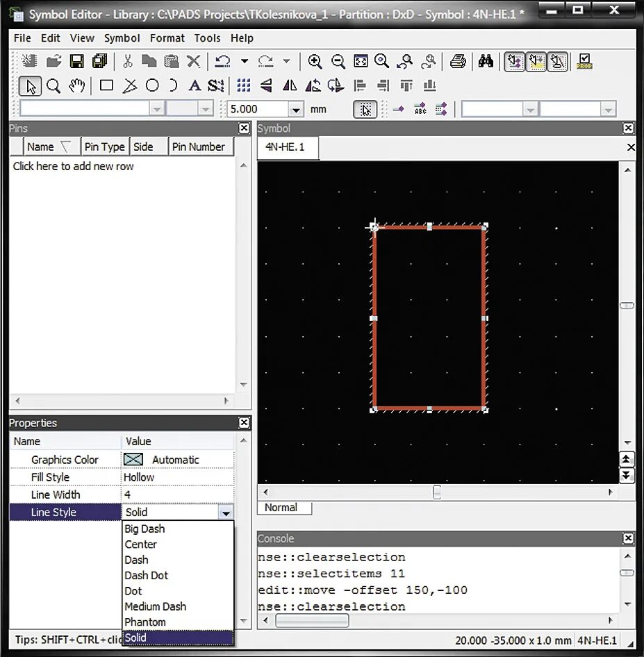The image size is (644, 657).
Task: Select the Rectangle drawing tool
Action: click(x=106, y=85)
